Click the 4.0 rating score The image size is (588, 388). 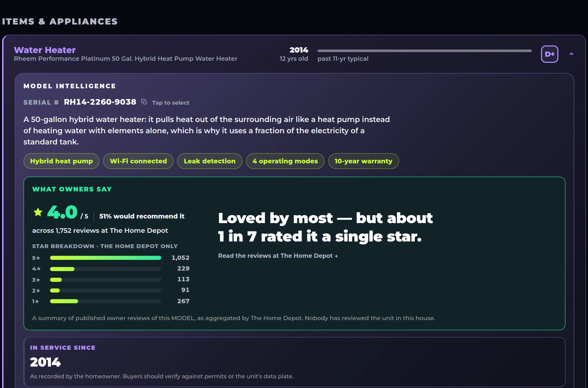62,212
